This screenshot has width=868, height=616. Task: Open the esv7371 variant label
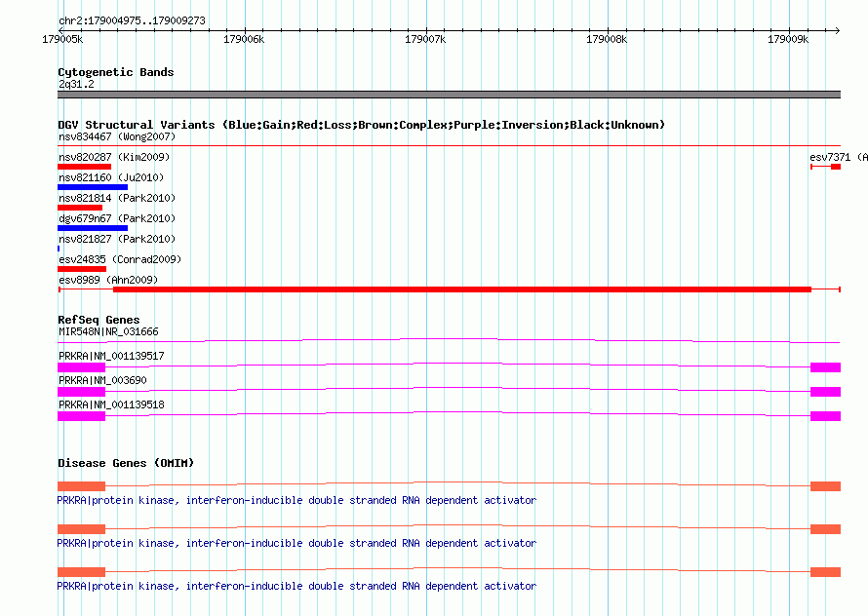[x=838, y=157]
